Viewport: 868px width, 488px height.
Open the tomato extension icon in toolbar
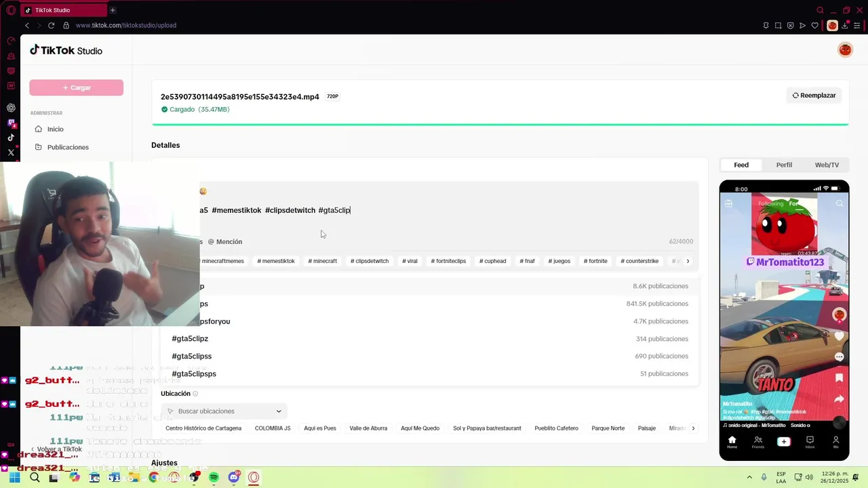point(832,25)
